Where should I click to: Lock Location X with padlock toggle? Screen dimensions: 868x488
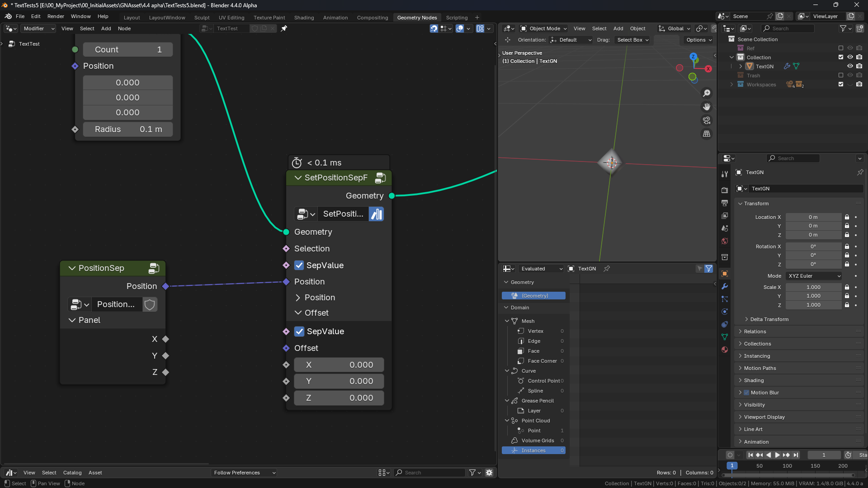pyautogui.click(x=847, y=217)
